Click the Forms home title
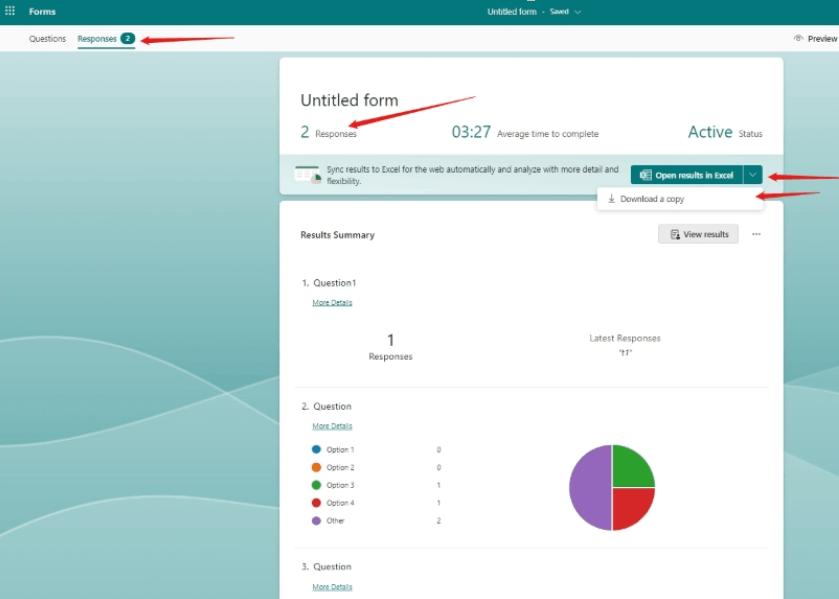The image size is (839, 599). (x=42, y=11)
